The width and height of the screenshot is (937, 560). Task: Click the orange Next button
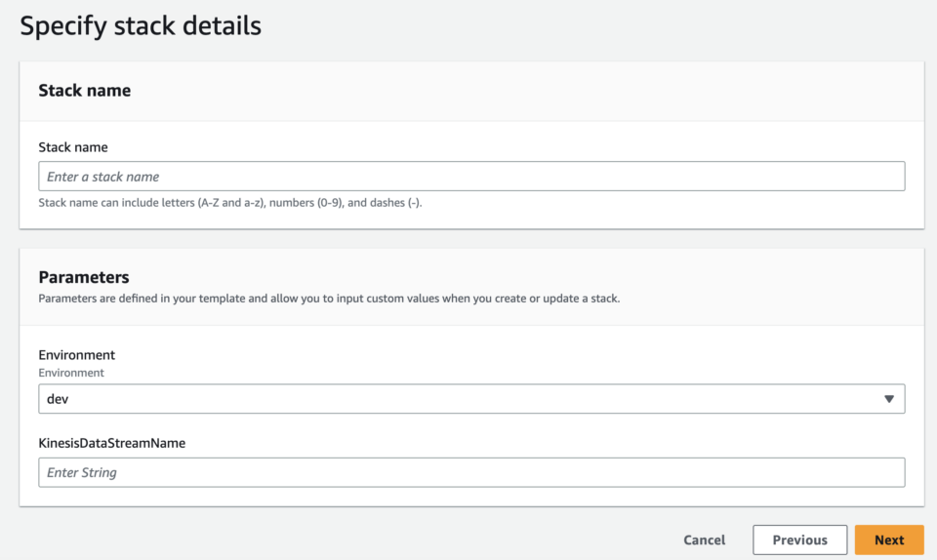(889, 540)
